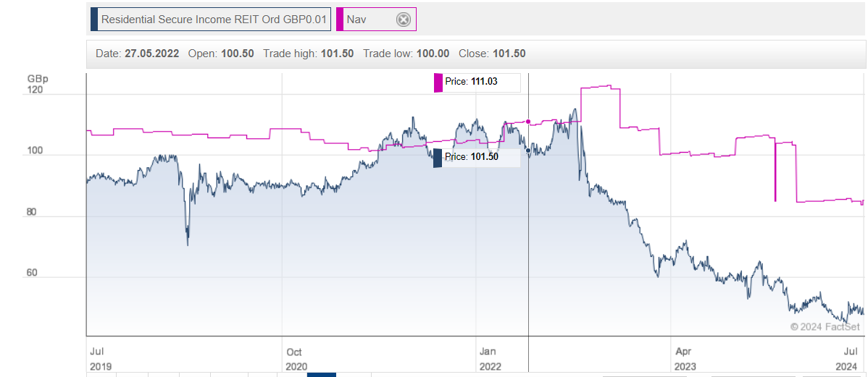This screenshot has width=868, height=377.
Task: Click the Jul 2019 x-axis label
Action: pos(100,359)
